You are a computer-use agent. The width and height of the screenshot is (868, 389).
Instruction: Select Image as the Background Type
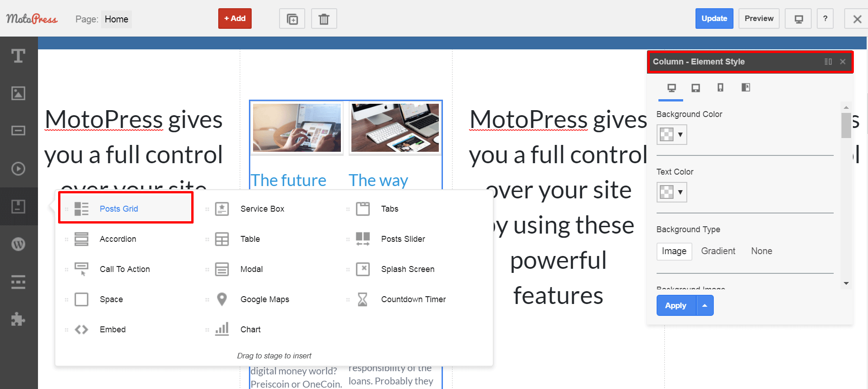(x=674, y=251)
